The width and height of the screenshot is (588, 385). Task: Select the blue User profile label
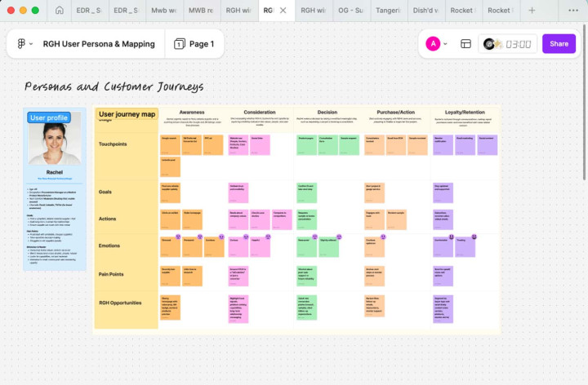[49, 117]
